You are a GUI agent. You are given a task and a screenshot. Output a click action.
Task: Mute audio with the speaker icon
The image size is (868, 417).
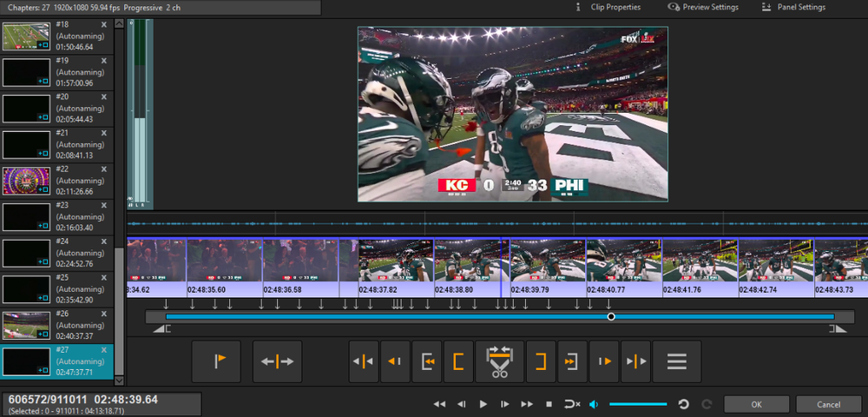(x=595, y=404)
